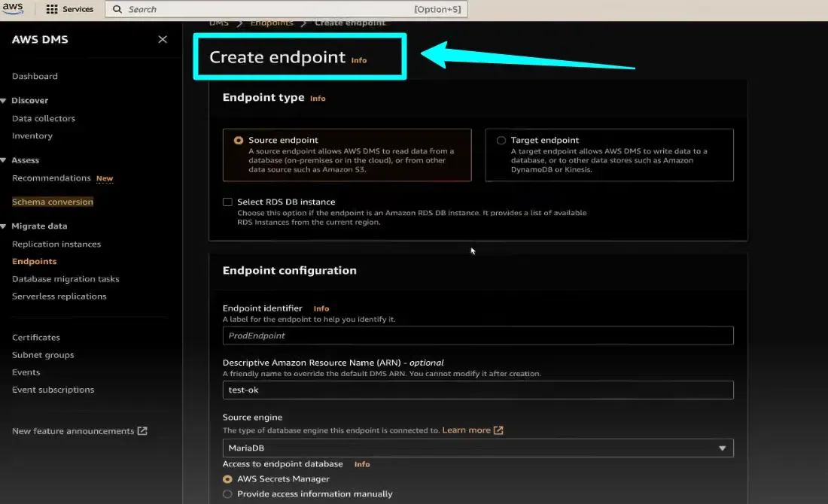Click Endpoints breadcrumb

[x=272, y=23]
